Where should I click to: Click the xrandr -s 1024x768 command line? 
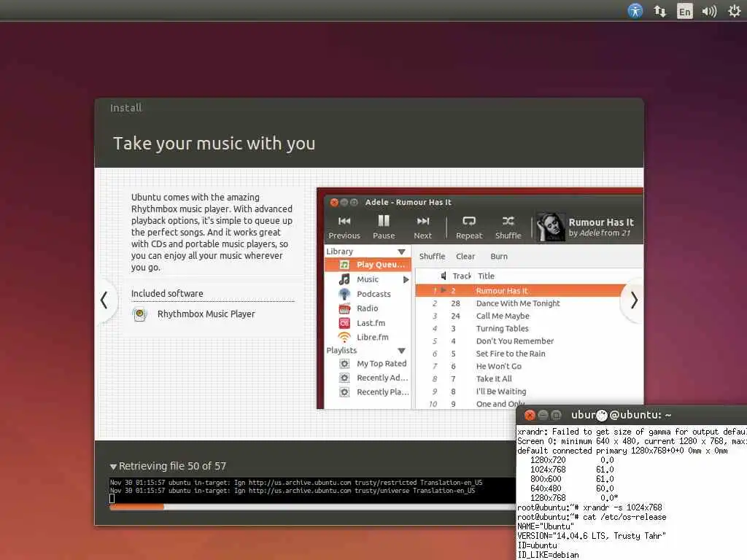pos(589,507)
